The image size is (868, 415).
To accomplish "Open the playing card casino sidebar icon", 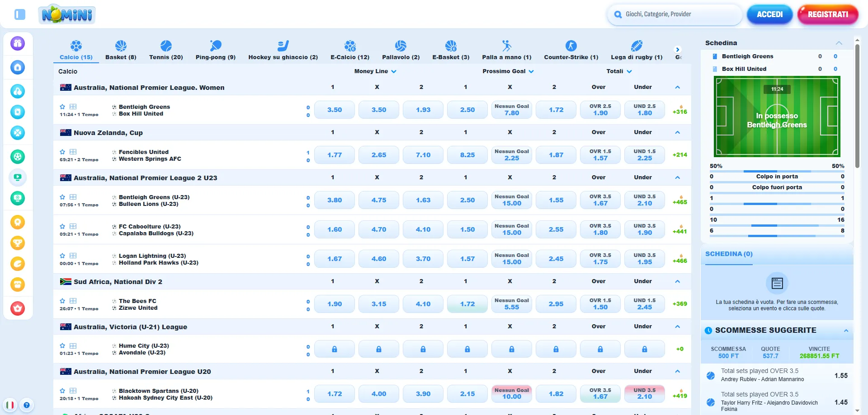I will (x=18, y=112).
